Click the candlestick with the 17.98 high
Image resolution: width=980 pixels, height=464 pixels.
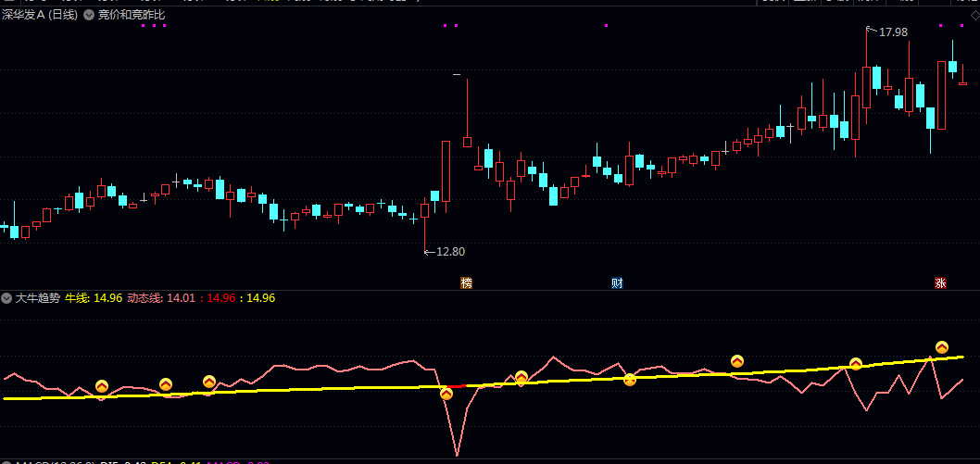click(866, 87)
